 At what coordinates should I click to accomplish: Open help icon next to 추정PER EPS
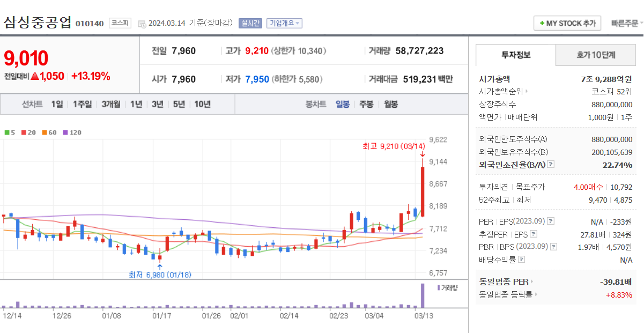pos(534,234)
